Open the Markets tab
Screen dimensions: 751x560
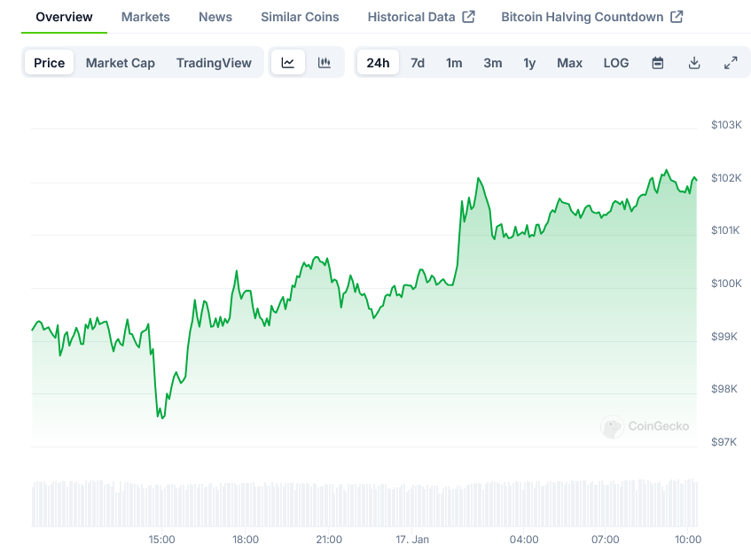tap(145, 17)
